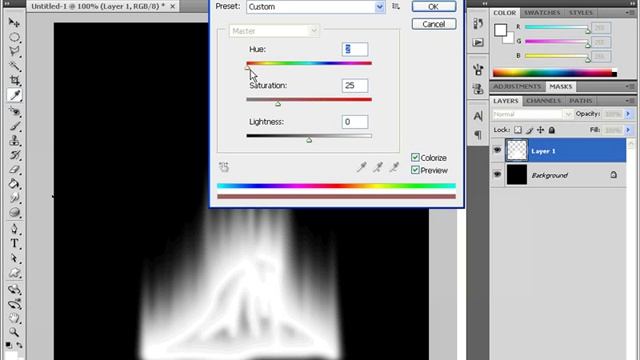Open the Clone Source panel icon

tap(478, 89)
